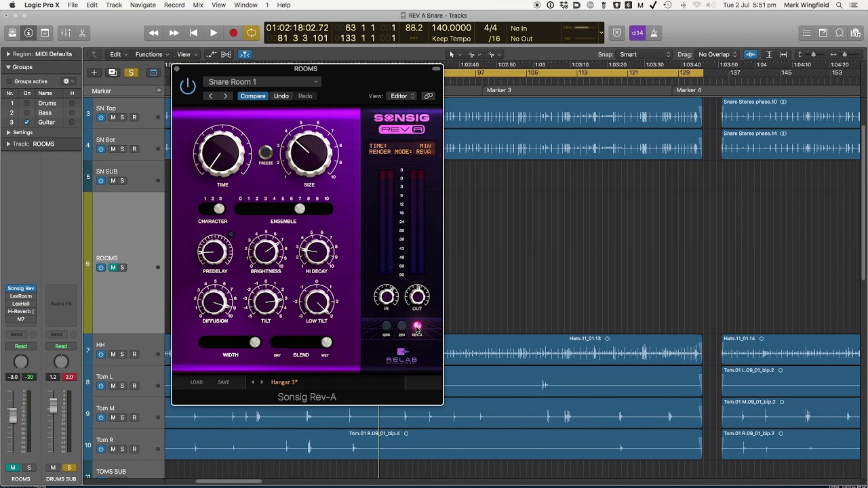Click the Read automation button on ROOMS strip
Image resolution: width=868 pixels, height=488 pixels.
(21, 346)
